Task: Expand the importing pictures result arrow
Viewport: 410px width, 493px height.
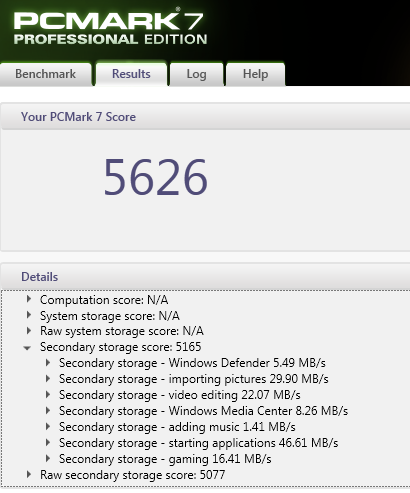Action: pos(48,379)
